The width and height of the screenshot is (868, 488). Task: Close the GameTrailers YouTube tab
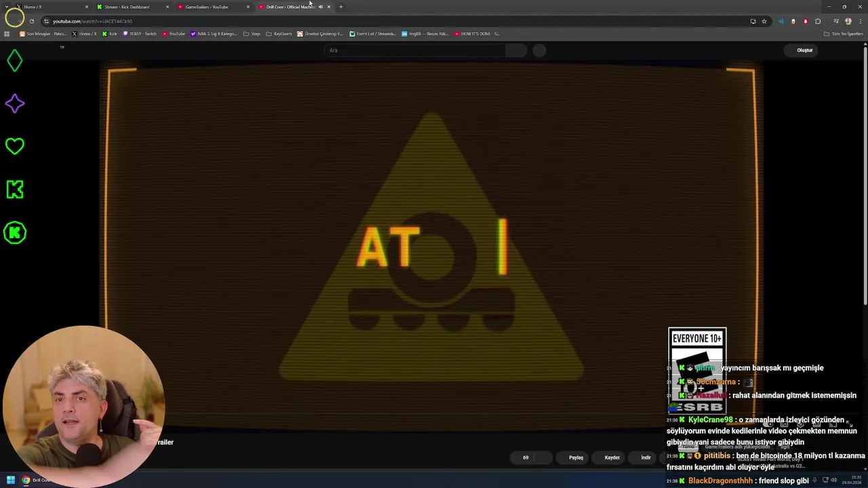248,7
